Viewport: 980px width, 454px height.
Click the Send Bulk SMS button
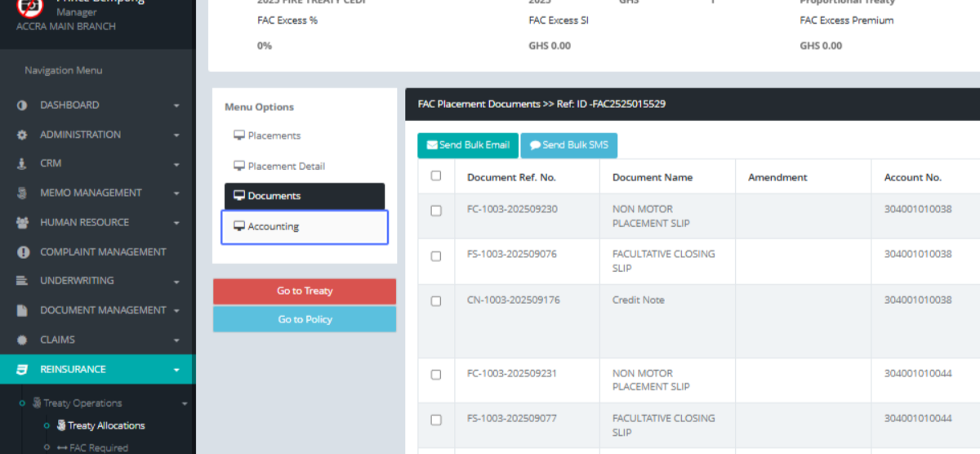(x=568, y=145)
